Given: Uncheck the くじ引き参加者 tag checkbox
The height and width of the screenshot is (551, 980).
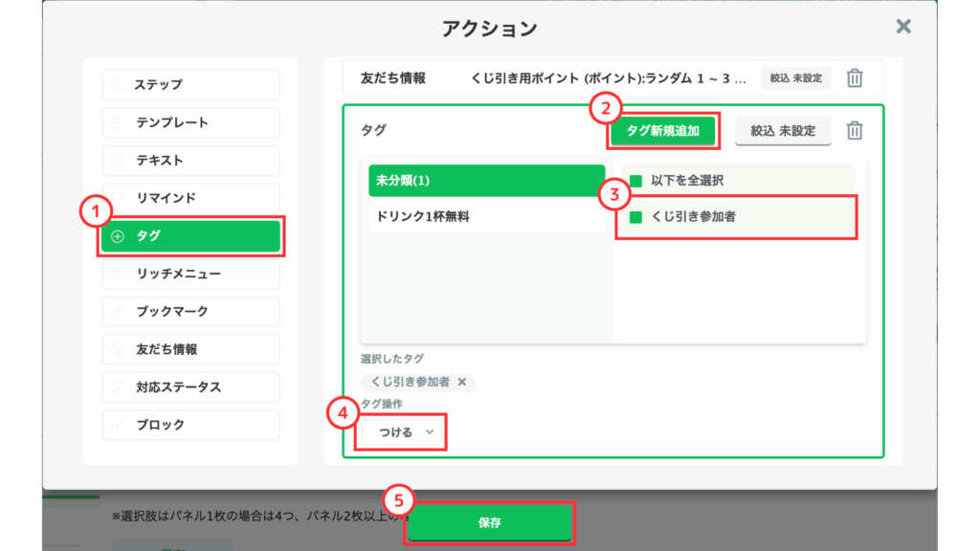Looking at the screenshot, I should point(635,217).
